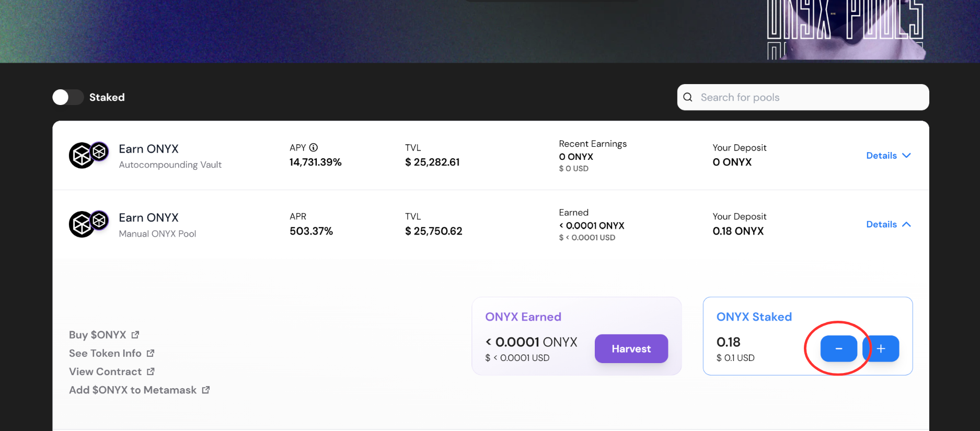Click the Autocompounding Vault token icon
The image size is (980, 431).
pos(88,155)
